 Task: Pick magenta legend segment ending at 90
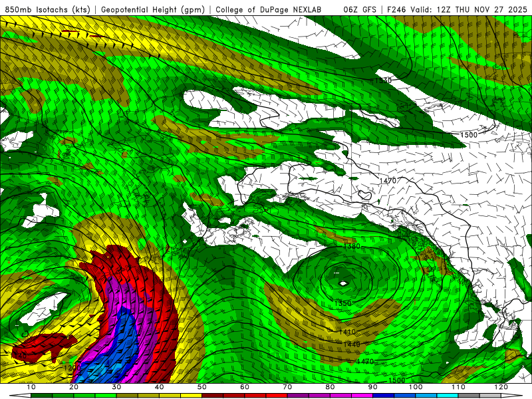pos(362,396)
